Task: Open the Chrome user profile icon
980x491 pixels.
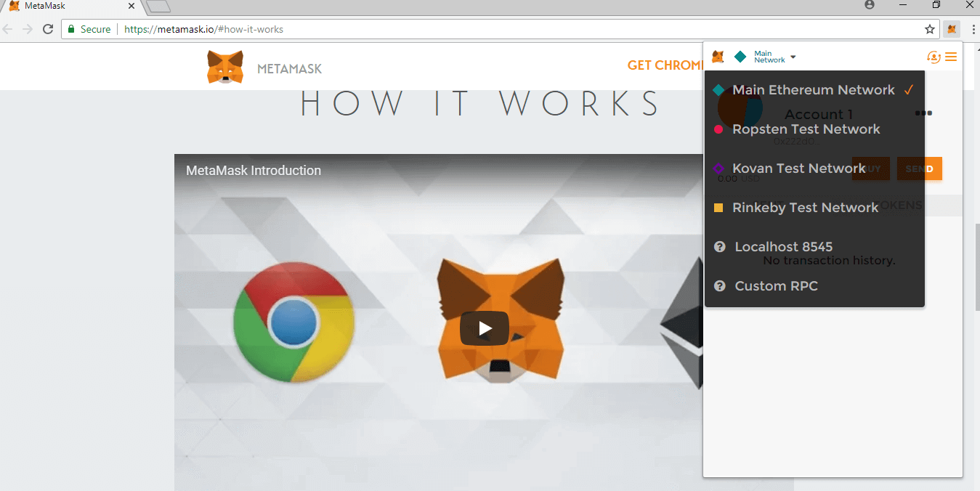Action: point(870,5)
